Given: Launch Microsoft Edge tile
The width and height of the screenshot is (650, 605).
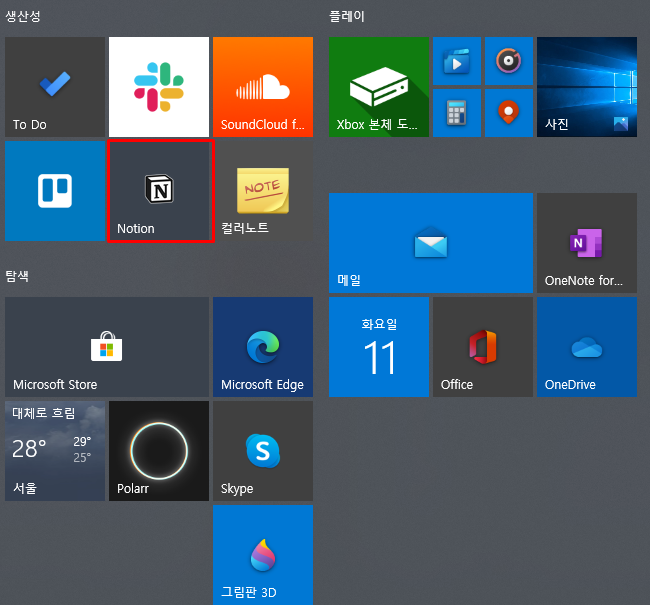Looking at the screenshot, I should (x=263, y=347).
